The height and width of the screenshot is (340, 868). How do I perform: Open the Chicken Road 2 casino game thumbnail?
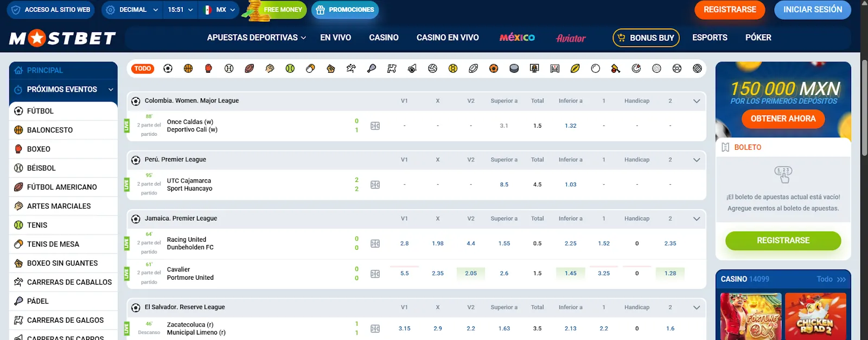click(x=815, y=317)
